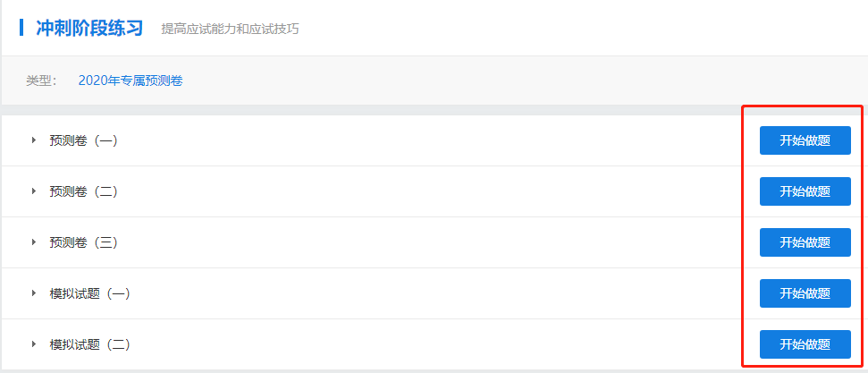Begin 模拟试题（一） via 开始做题 button

pos(805,293)
